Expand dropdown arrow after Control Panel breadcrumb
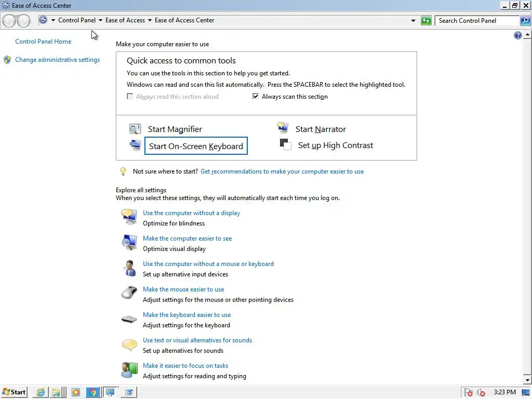532x399 pixels. (x=100, y=20)
